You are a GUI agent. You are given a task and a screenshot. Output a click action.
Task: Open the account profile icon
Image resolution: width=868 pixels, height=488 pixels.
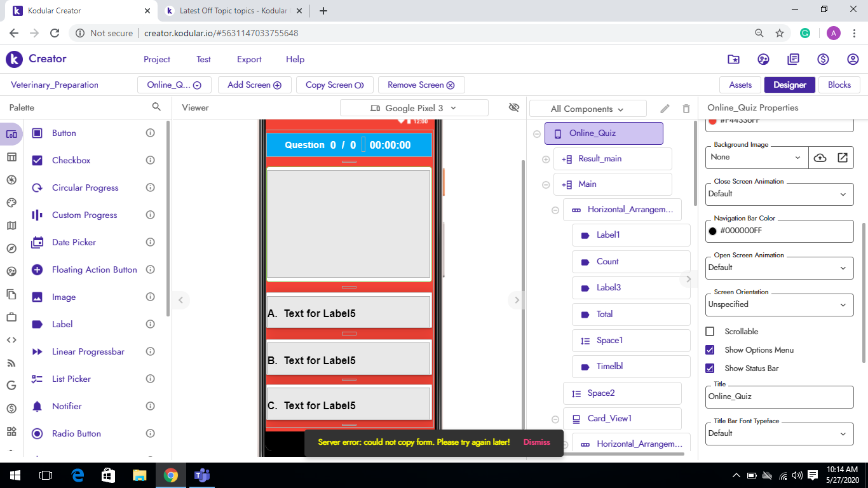coord(853,59)
